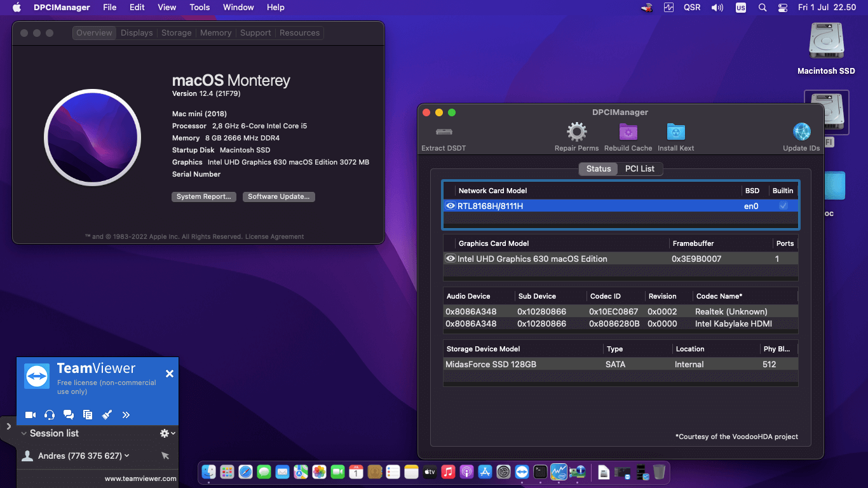Open the Tools menu
The image size is (868, 488).
200,8
